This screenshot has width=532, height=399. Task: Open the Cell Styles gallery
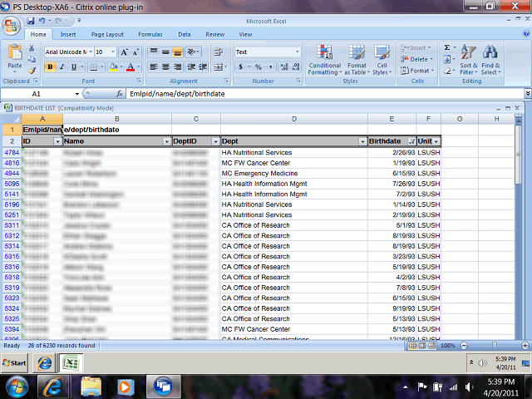click(382, 60)
